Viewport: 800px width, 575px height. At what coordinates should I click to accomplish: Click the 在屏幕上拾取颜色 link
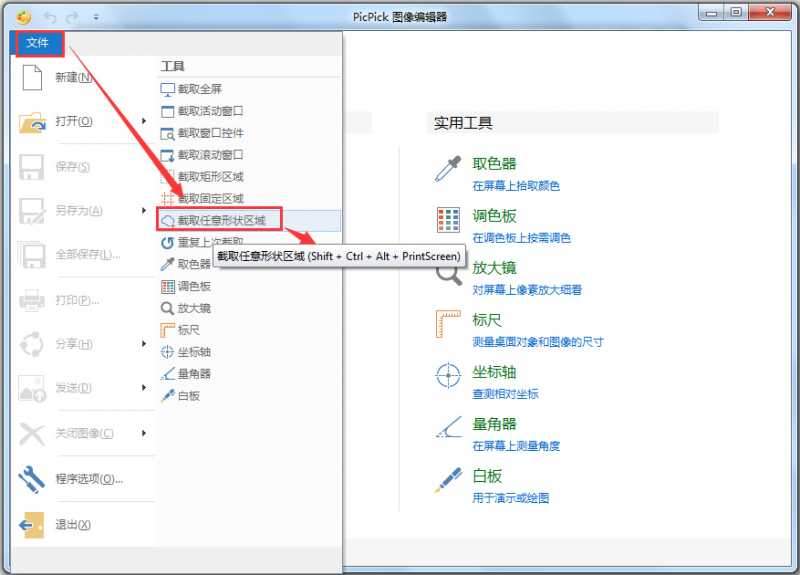[x=516, y=186]
